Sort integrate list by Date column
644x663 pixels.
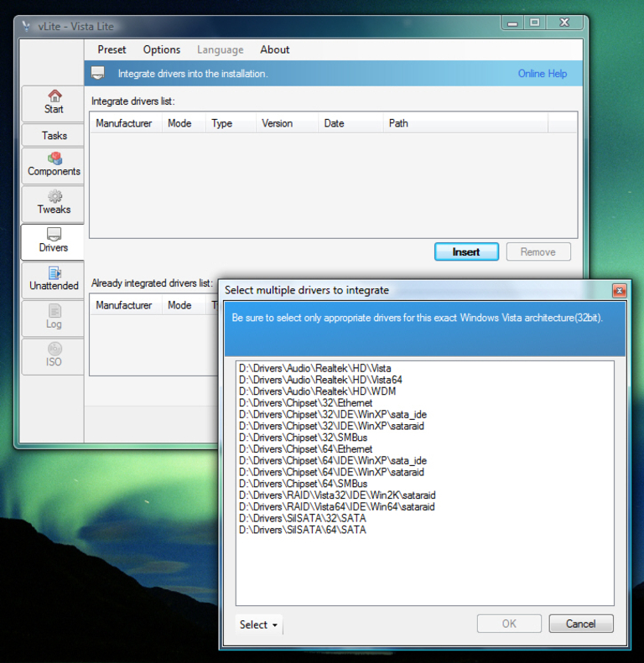[351, 123]
